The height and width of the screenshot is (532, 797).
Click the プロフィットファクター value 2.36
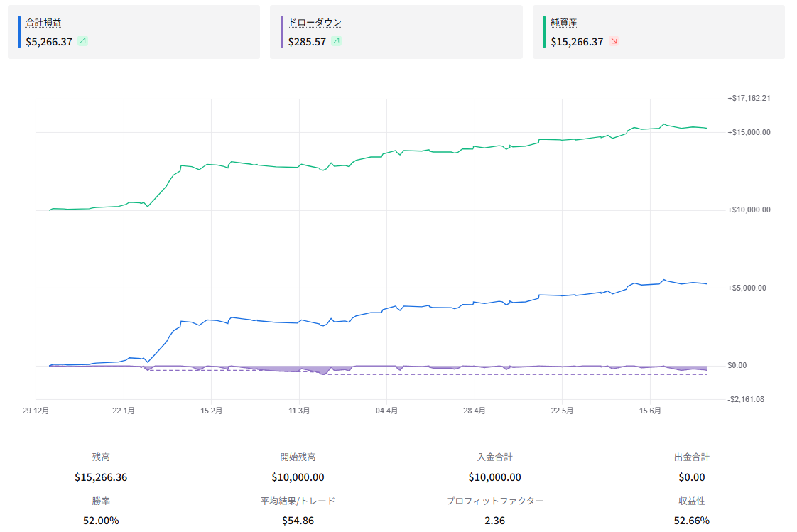point(494,521)
